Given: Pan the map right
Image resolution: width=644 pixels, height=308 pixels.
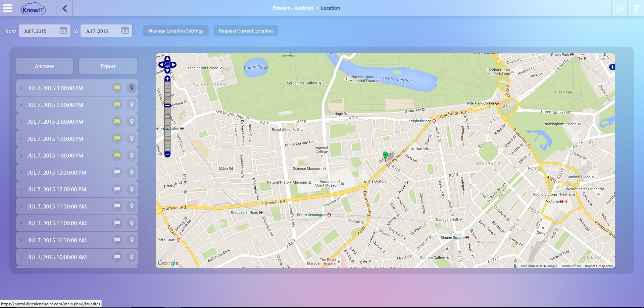Looking at the screenshot, I should click(x=174, y=65).
